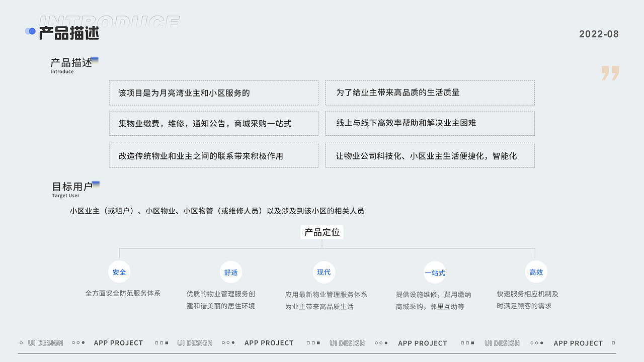Screen dimensions: 644x362
Task: Click the Introduce subtitle
Action: 62,72
